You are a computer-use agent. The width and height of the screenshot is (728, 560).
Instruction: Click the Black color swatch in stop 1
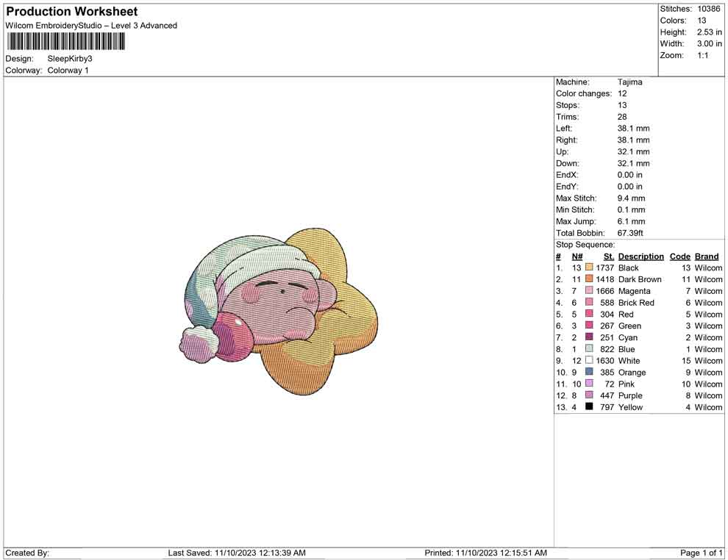point(589,268)
